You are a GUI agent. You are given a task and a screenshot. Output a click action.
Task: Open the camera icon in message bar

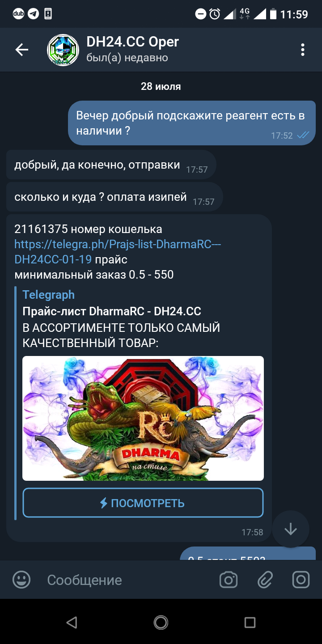[229, 580]
